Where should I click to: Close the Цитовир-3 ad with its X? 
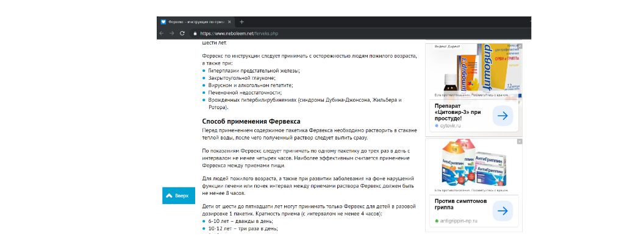pyautogui.click(x=520, y=46)
